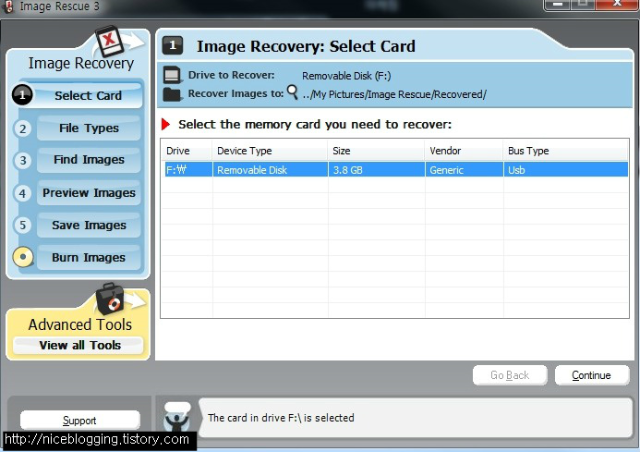
Task: Click status message about drive F:\ selected
Action: [281, 418]
